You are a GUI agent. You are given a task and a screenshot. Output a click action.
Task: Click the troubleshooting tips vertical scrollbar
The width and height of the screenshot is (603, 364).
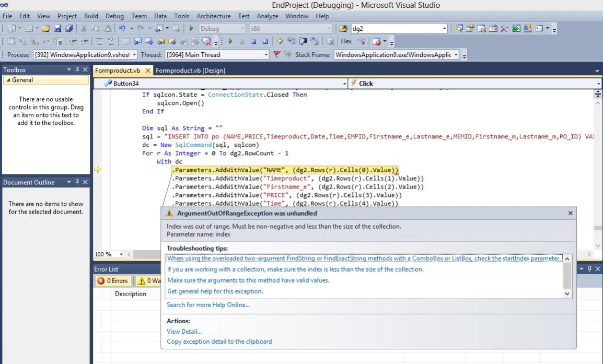click(568, 276)
